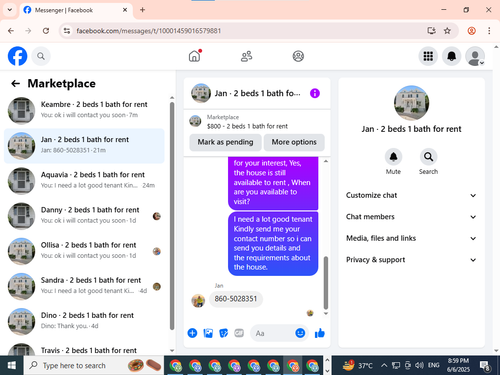This screenshot has width=500, height=375.
Task: Open the tab search dropdown arrow
Action: point(10,10)
